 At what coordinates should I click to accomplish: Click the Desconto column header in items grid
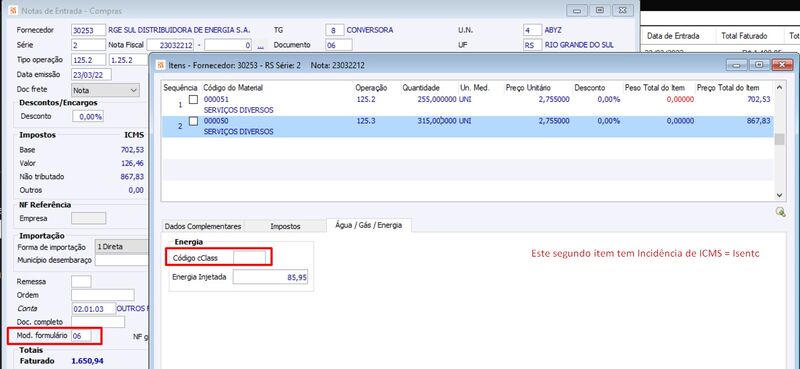[589, 88]
